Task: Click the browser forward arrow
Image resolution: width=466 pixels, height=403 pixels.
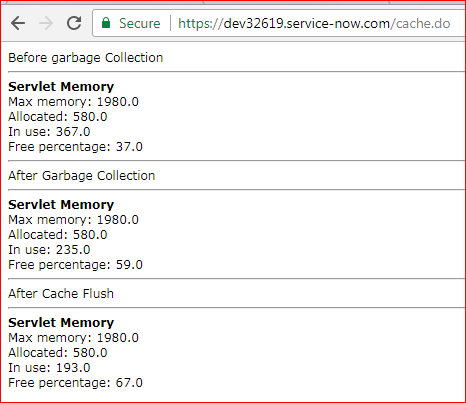Action: click(46, 23)
